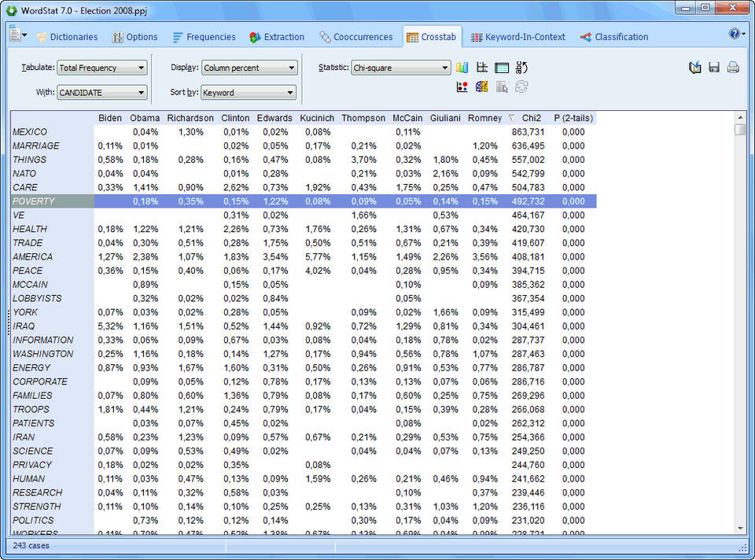This screenshot has width=755, height=560.
Task: Click the rotate text 'abc' icon
Action: (522, 68)
